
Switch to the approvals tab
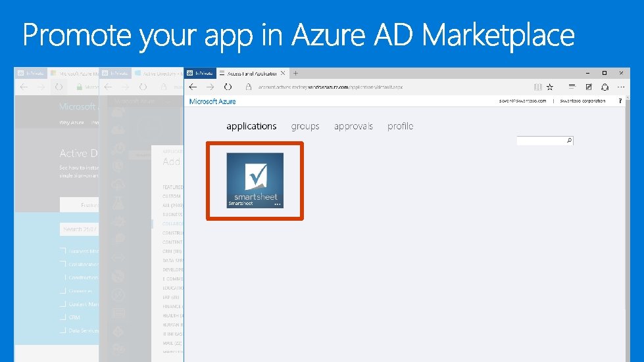[x=353, y=126]
